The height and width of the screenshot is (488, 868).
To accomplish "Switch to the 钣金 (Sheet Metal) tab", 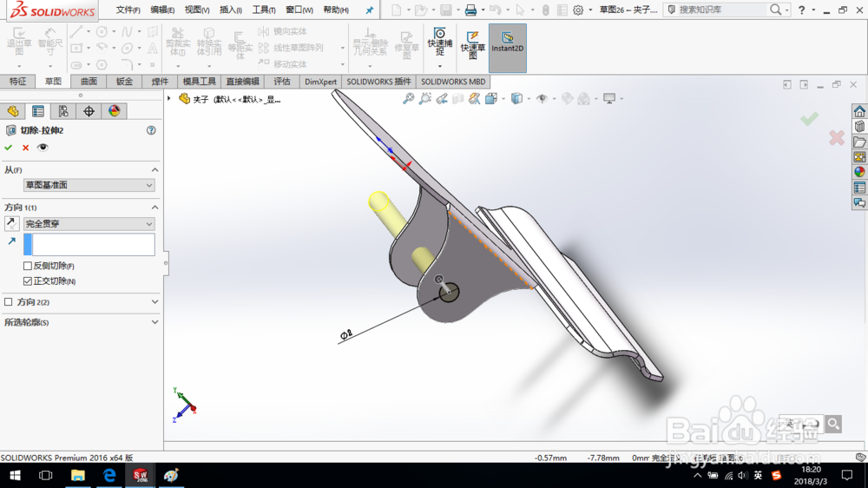I will point(124,82).
